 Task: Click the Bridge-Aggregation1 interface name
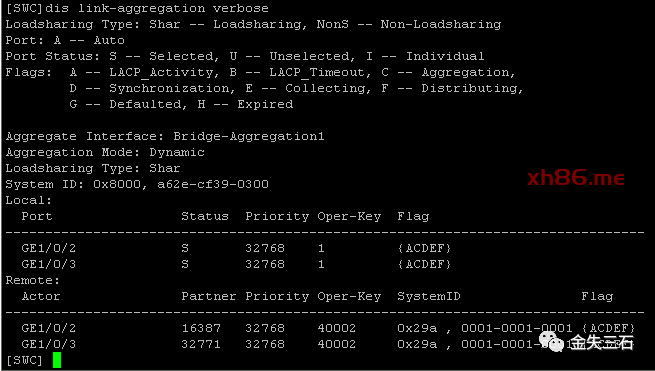coord(249,137)
